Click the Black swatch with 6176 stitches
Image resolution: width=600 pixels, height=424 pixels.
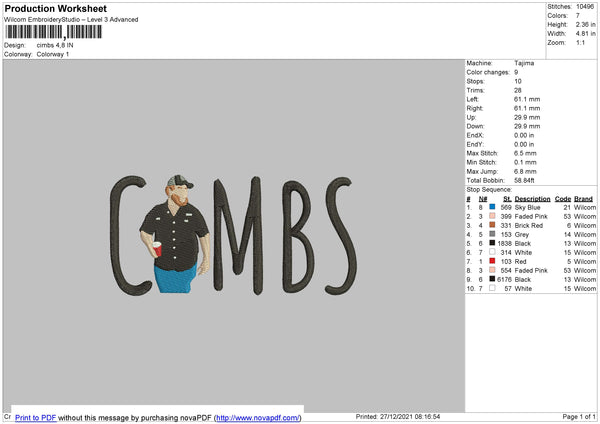(492, 279)
